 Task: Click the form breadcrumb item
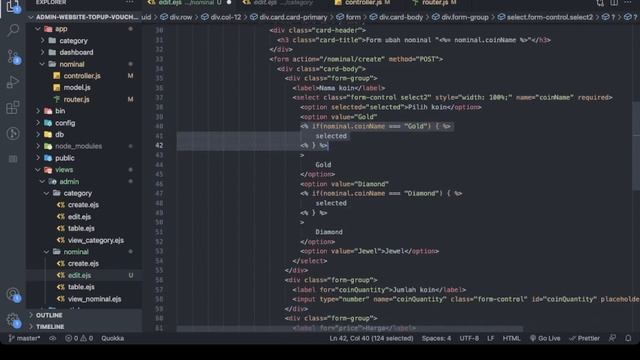[353, 17]
